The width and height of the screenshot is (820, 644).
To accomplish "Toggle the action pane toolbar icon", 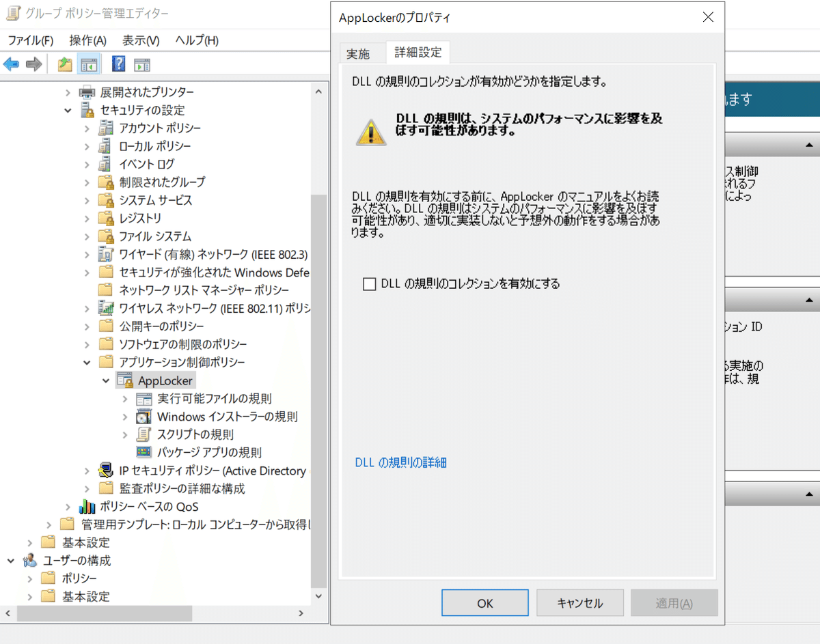I will (x=142, y=65).
